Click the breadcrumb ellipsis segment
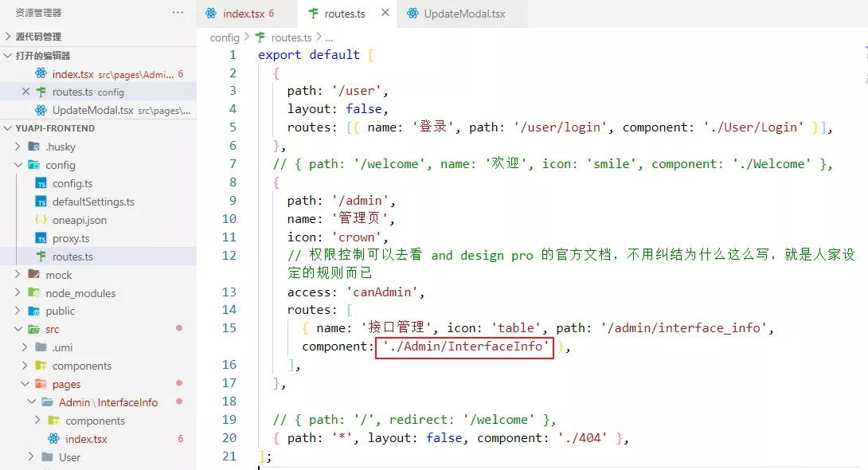This screenshot has height=470, width=868. click(330, 37)
